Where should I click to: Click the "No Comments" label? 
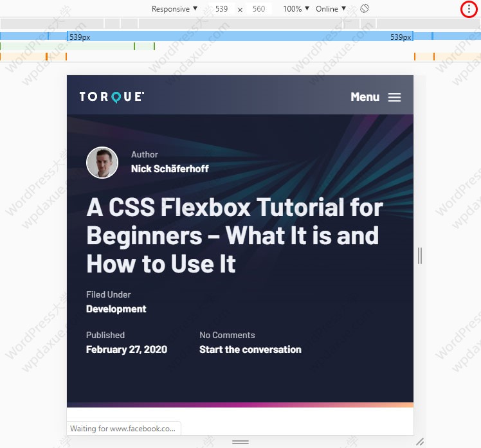[227, 335]
